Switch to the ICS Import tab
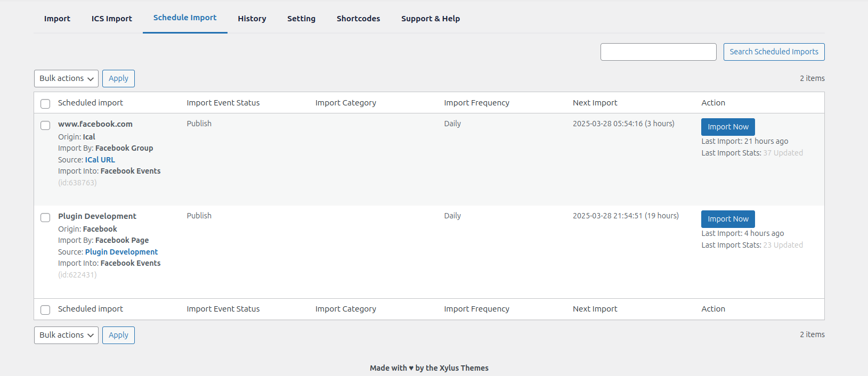 111,19
